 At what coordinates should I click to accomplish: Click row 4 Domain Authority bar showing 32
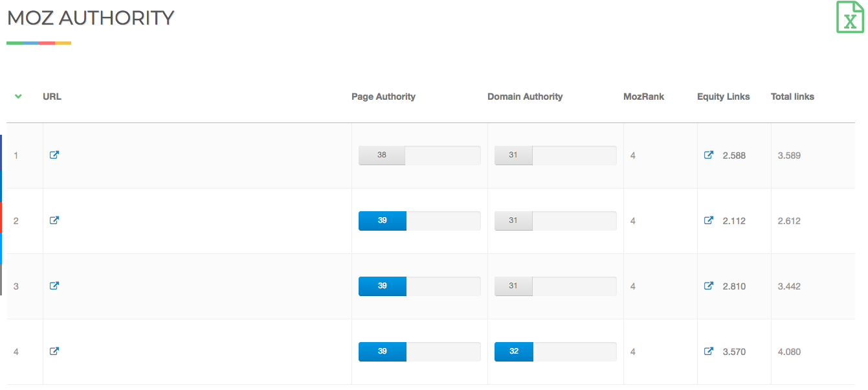(555, 352)
